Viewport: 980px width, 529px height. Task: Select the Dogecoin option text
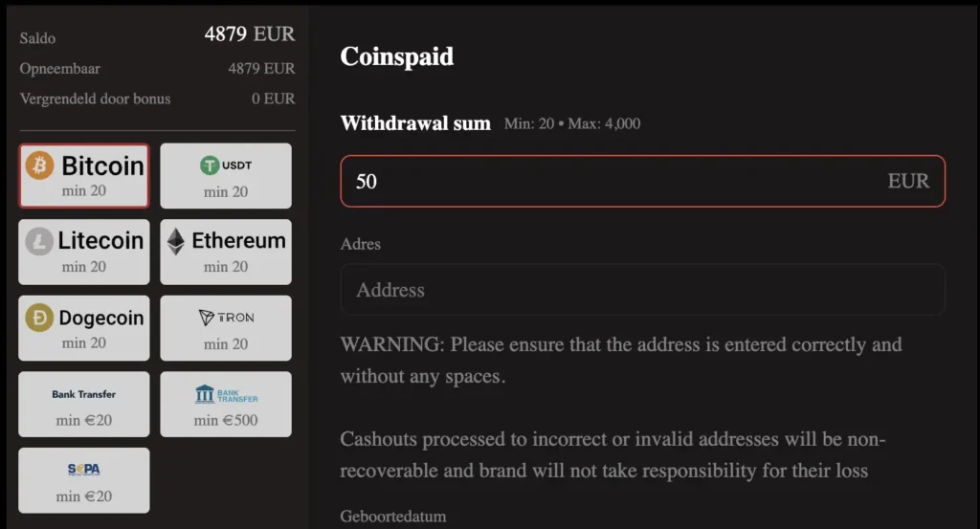pyautogui.click(x=101, y=318)
